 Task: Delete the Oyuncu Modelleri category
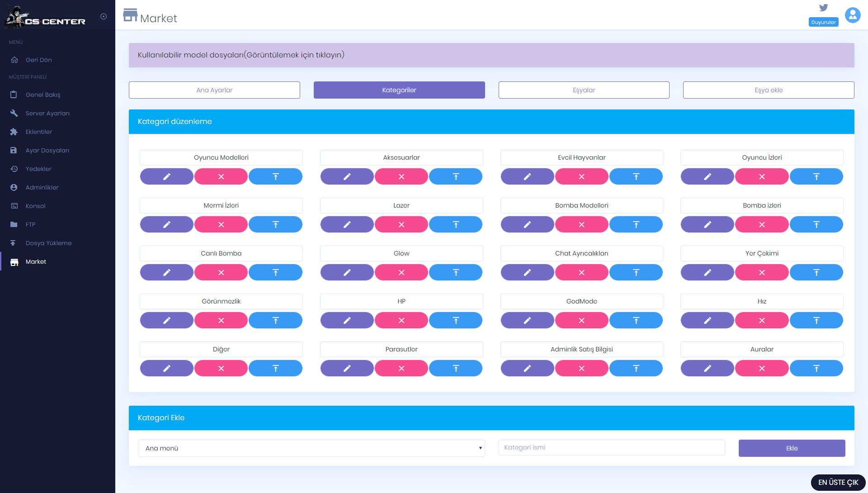click(x=221, y=176)
